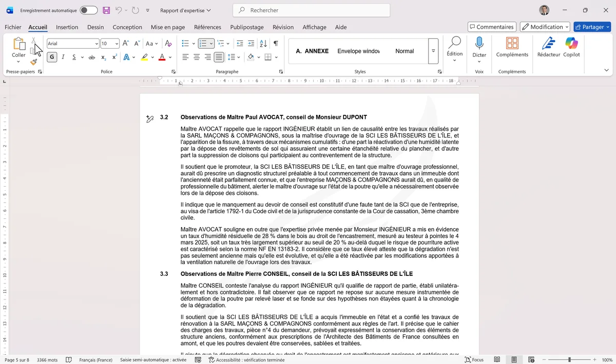
Task: Launch the Rédacteur tool
Action: coord(548,49)
